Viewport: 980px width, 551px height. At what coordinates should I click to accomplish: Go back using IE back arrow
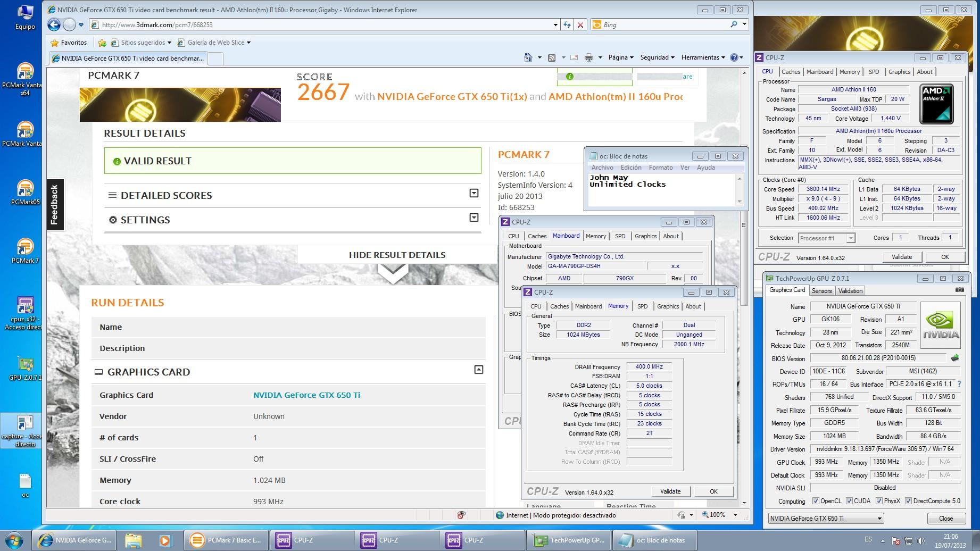(x=54, y=24)
